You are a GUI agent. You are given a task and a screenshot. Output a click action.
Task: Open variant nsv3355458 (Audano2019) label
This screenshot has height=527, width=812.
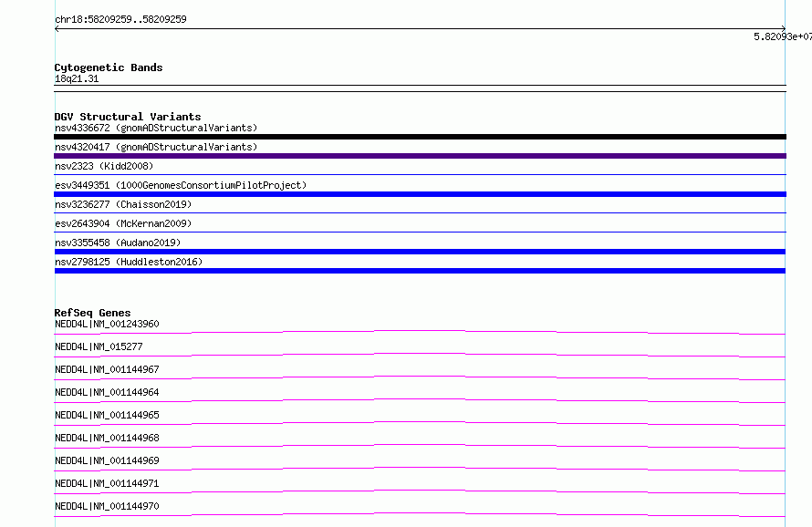click(x=118, y=243)
